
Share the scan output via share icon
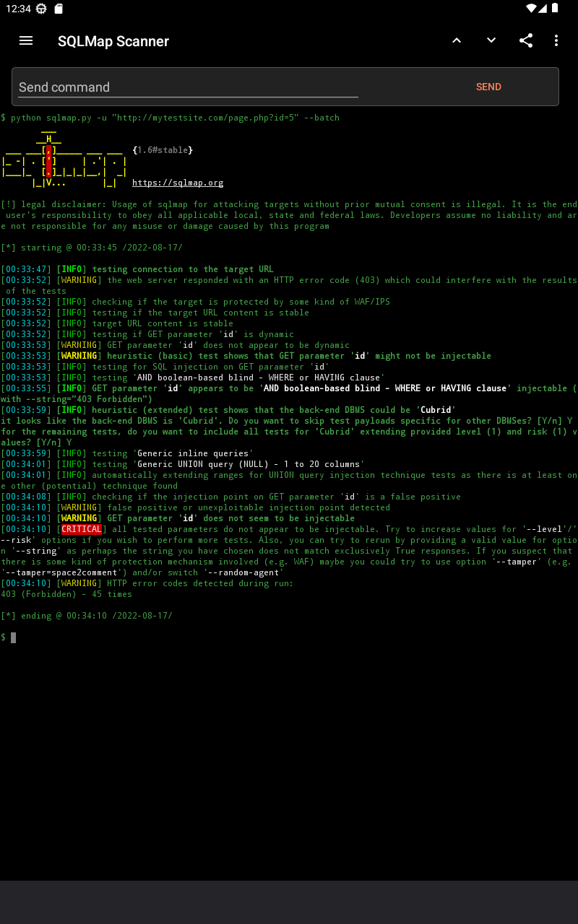coord(526,40)
